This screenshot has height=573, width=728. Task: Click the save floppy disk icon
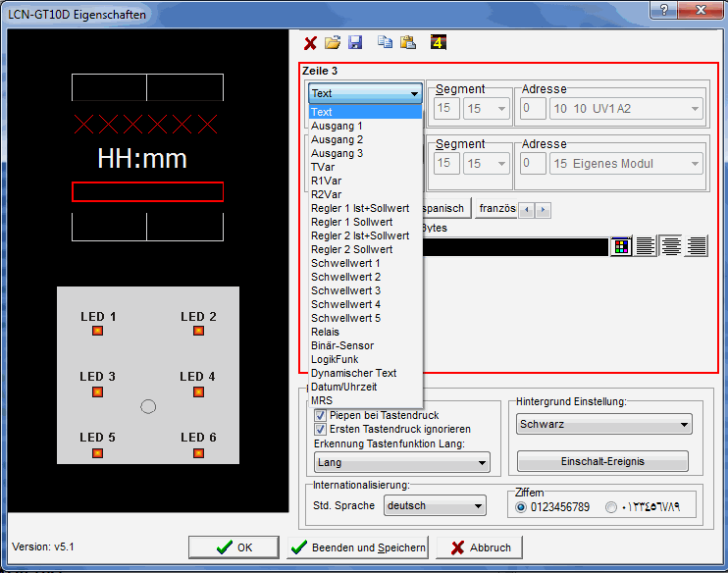click(x=355, y=43)
